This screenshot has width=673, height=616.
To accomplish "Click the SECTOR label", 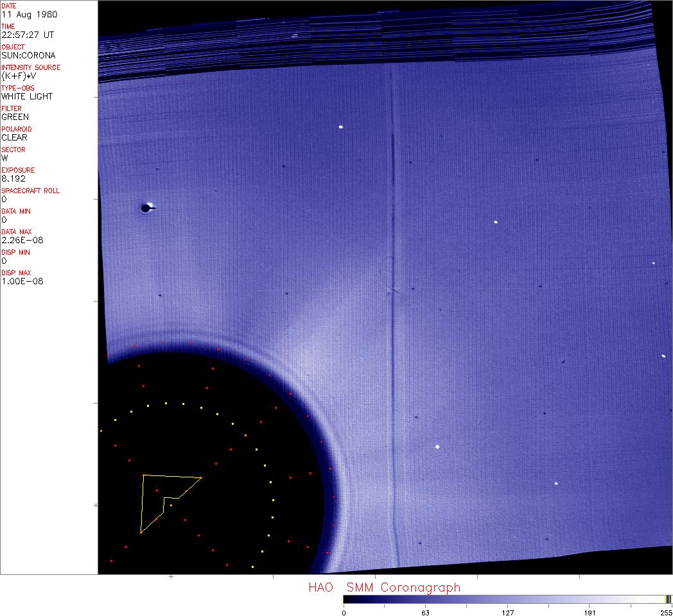I will 13,150.
